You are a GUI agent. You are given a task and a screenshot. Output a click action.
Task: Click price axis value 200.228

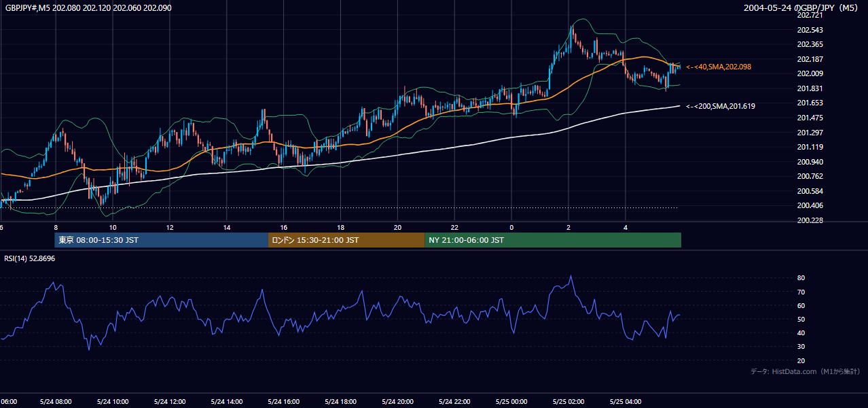pos(810,220)
